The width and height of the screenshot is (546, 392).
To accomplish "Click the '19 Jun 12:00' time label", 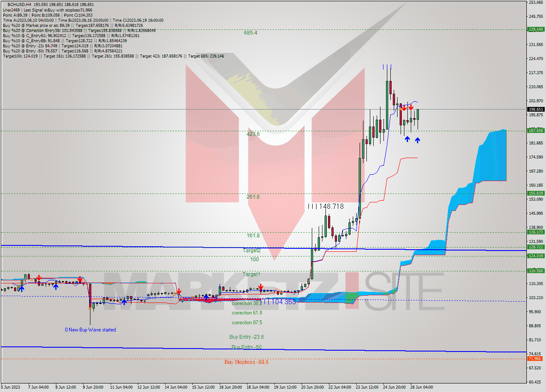I will [x=286, y=388].
